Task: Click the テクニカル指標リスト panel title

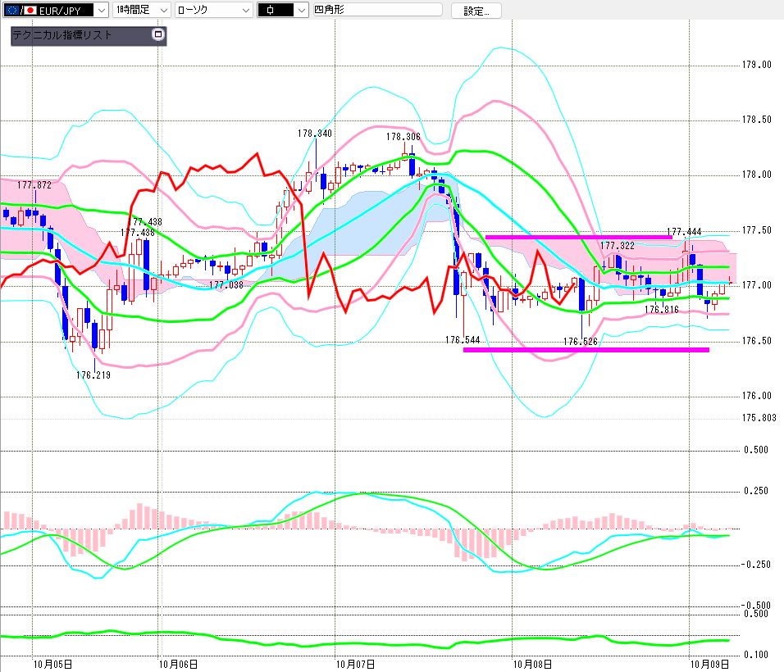Action: 62,35
